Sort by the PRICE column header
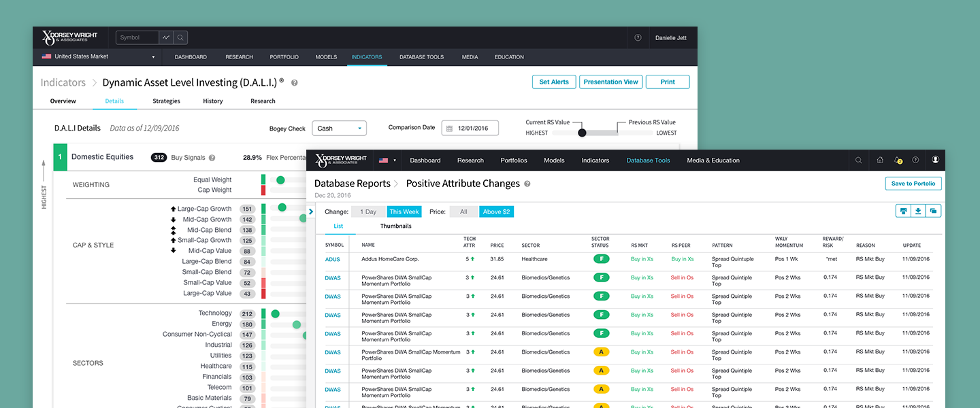This screenshot has height=408, width=980. 497,245
